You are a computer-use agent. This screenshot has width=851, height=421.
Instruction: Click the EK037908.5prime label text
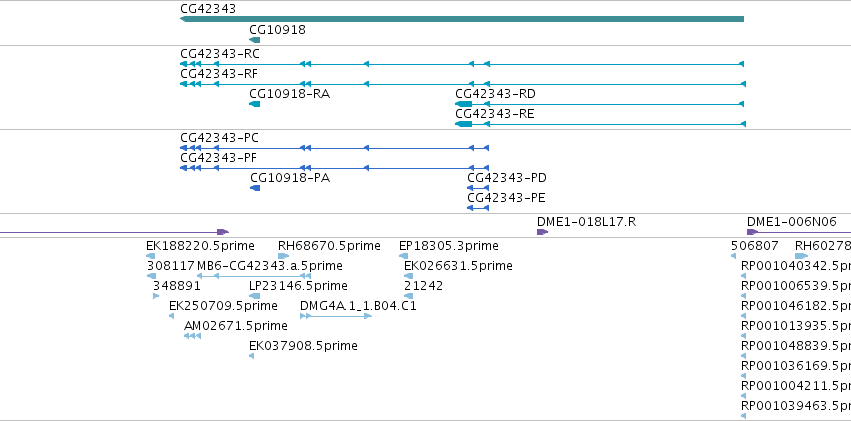point(303,346)
